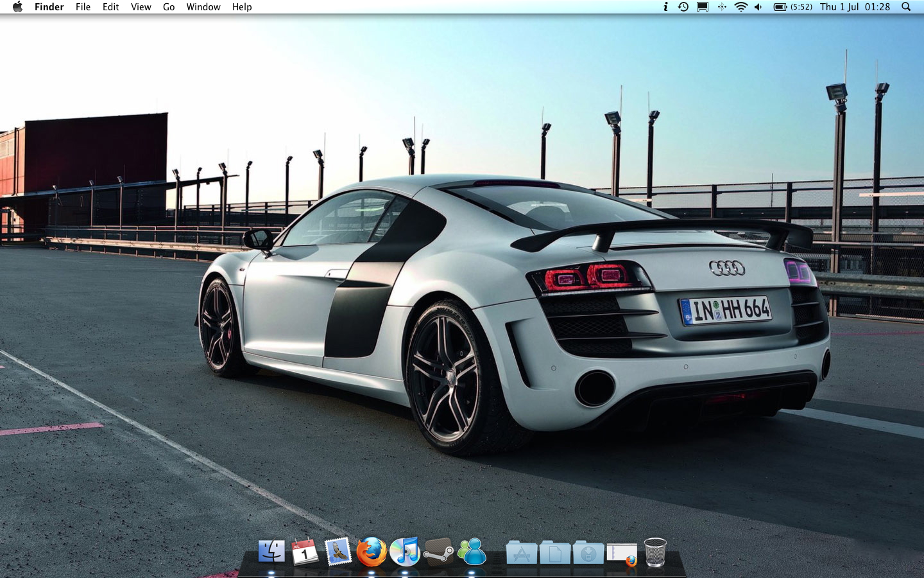The image size is (924, 578).
Task: Open the MSN Messenger Dock icon
Action: [x=472, y=552]
